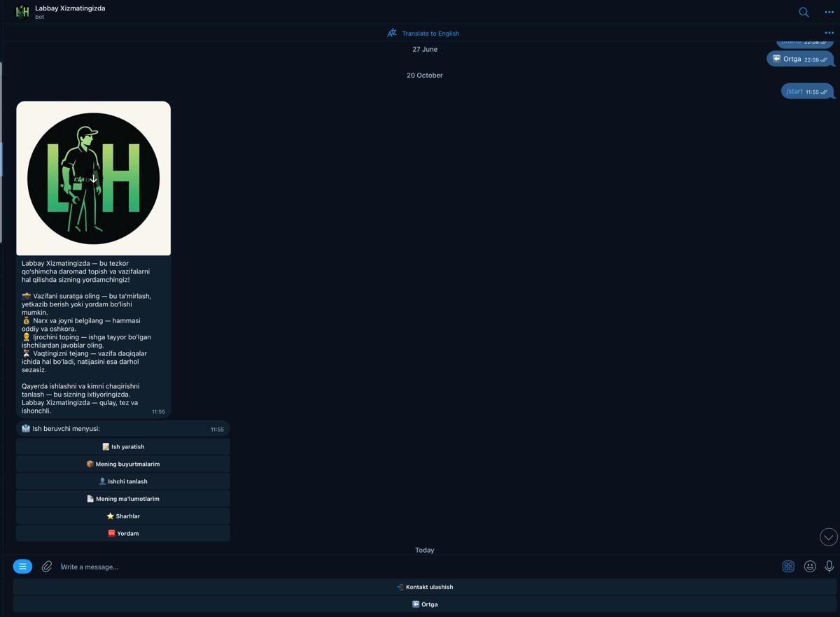The width and height of the screenshot is (840, 617).
Task: Open the bot menu button
Action: 22,567
